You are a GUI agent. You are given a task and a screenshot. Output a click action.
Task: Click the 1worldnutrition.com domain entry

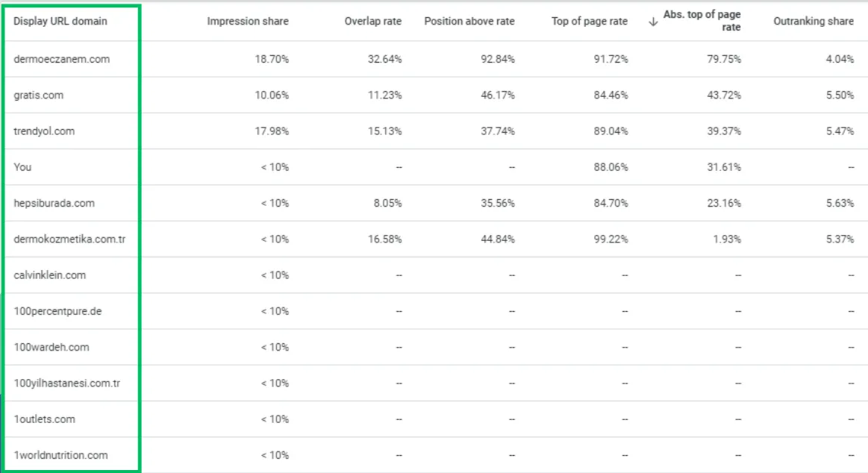coord(60,455)
